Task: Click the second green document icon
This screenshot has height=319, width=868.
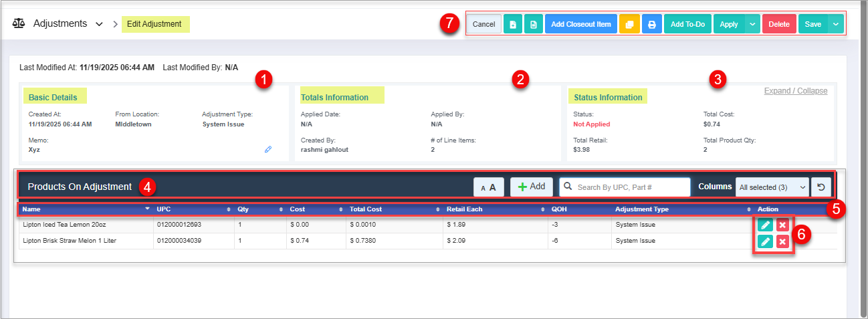Action: point(534,24)
